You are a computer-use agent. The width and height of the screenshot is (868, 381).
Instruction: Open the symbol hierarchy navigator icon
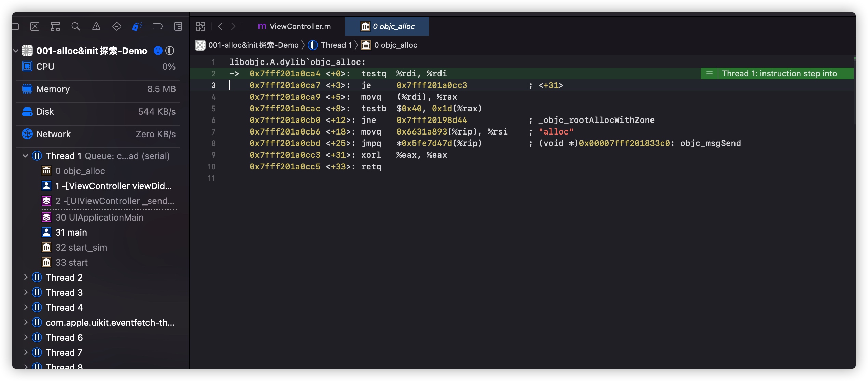pos(55,26)
